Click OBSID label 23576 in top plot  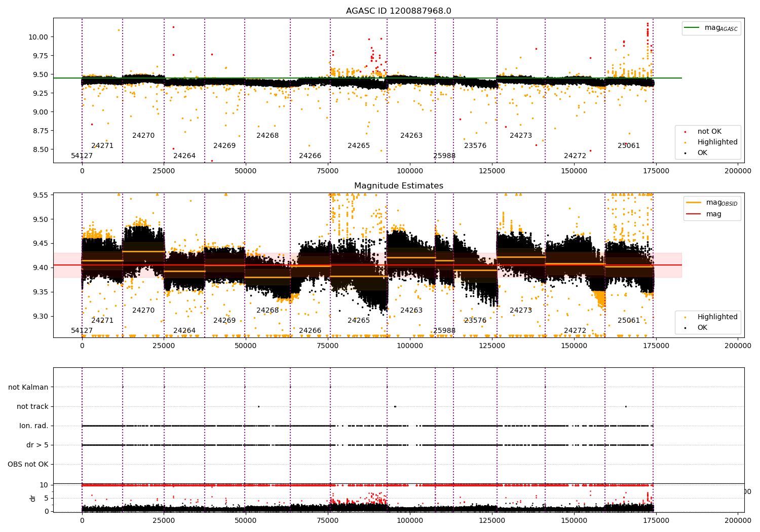point(475,146)
